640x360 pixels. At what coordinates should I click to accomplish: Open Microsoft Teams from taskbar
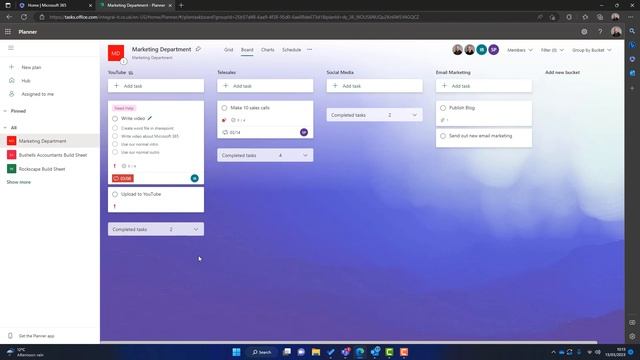(x=345, y=352)
